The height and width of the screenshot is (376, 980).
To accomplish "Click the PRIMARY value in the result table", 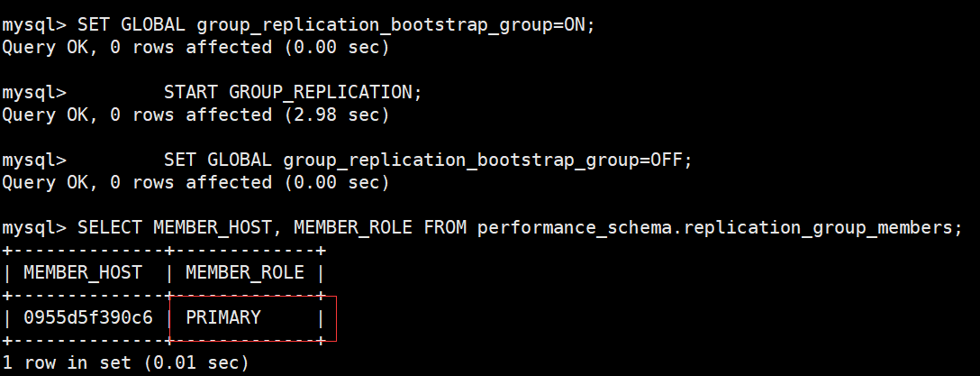I will point(223,317).
